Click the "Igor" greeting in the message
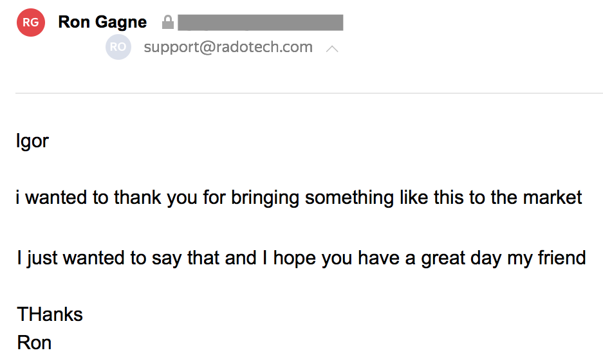The image size is (603, 364). (x=32, y=141)
